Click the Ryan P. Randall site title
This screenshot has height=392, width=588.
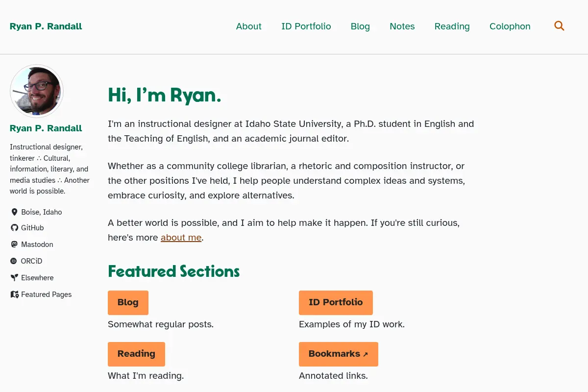click(x=46, y=26)
